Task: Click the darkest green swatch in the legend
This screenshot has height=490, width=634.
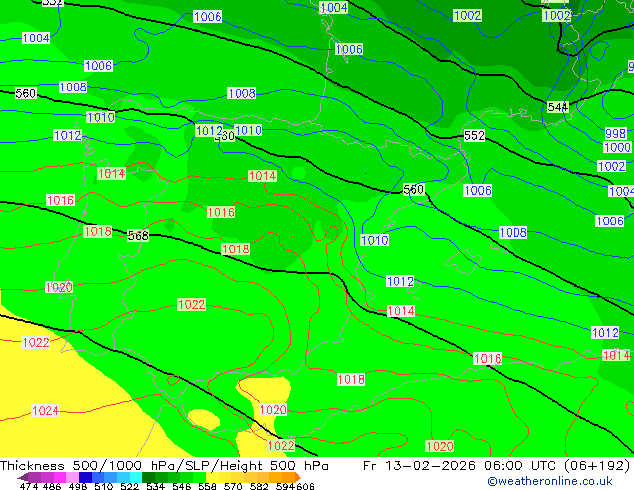Action: click(x=148, y=477)
